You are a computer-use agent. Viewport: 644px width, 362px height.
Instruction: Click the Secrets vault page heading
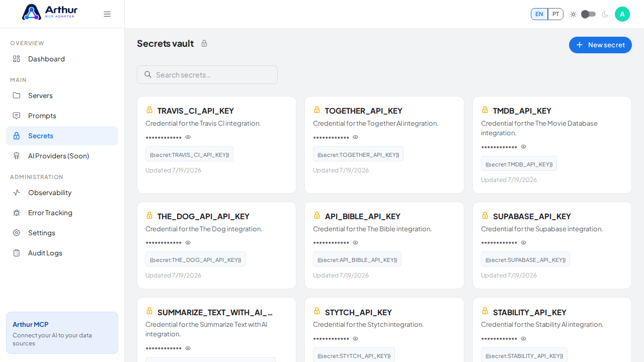pos(165,43)
